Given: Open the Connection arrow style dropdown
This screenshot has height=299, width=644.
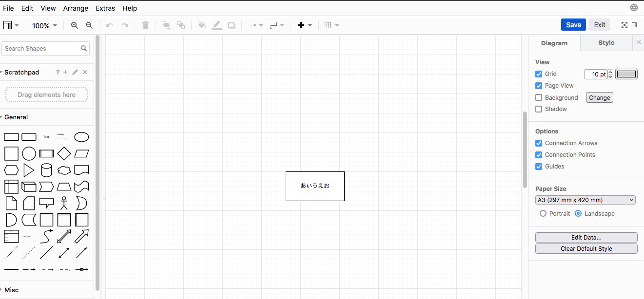Looking at the screenshot, I should pos(255,25).
